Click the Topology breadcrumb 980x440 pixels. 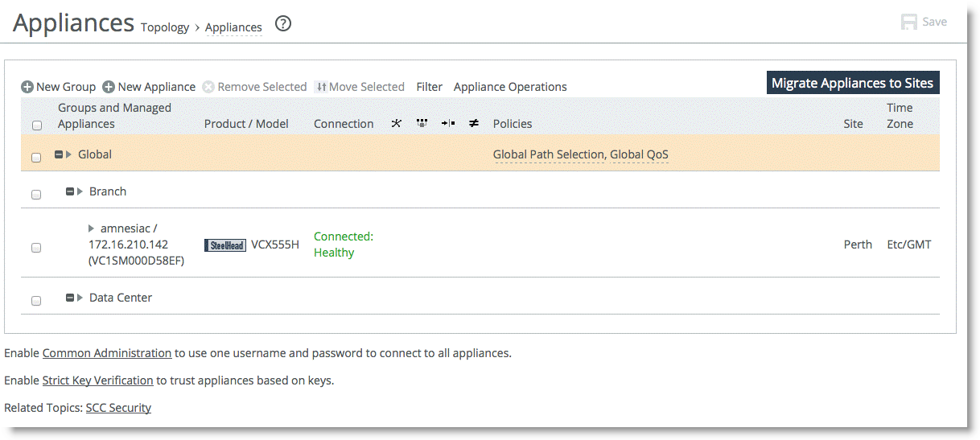pyautogui.click(x=164, y=27)
